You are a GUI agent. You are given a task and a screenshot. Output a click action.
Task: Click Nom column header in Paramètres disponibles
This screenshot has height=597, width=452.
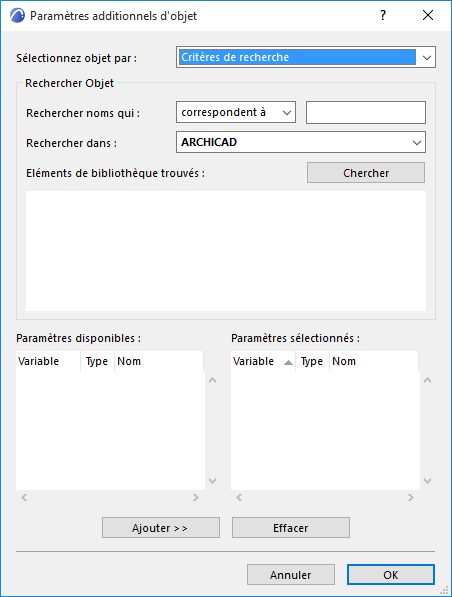[x=159, y=361]
